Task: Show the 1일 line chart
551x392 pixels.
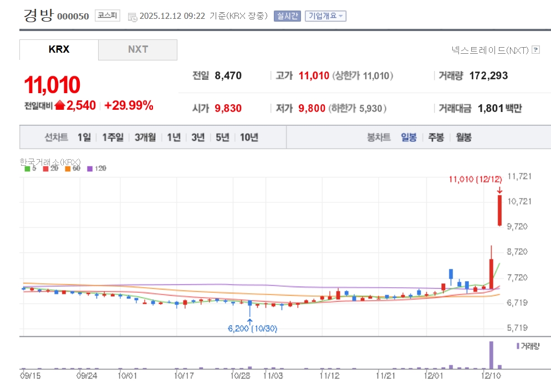Action: tap(84, 138)
